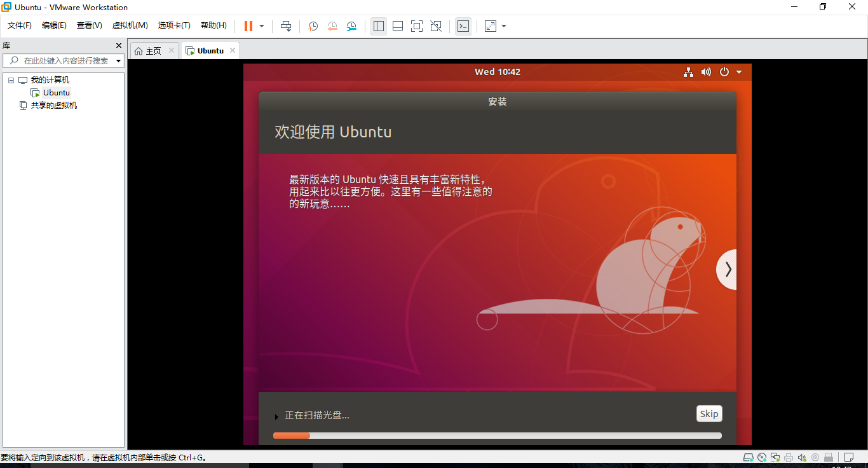The height and width of the screenshot is (468, 868).
Task: Click the 欢迎使用 Ubuntu heading
Action: (333, 132)
